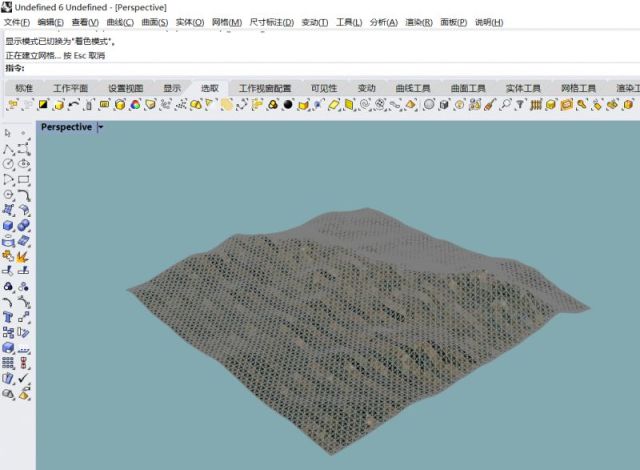Open the 尺寸标注(D) menu
The image size is (640, 470).
click(272, 22)
